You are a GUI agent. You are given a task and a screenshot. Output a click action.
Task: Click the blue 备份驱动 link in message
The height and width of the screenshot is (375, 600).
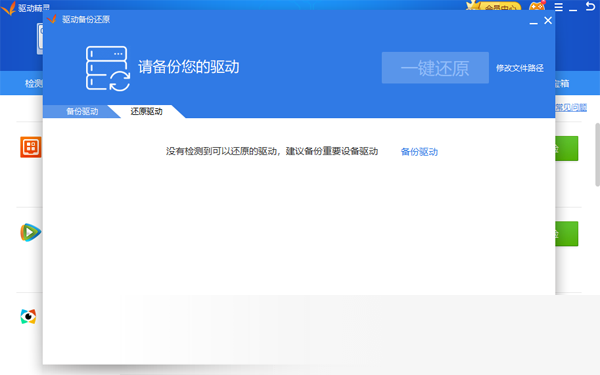[x=419, y=152]
